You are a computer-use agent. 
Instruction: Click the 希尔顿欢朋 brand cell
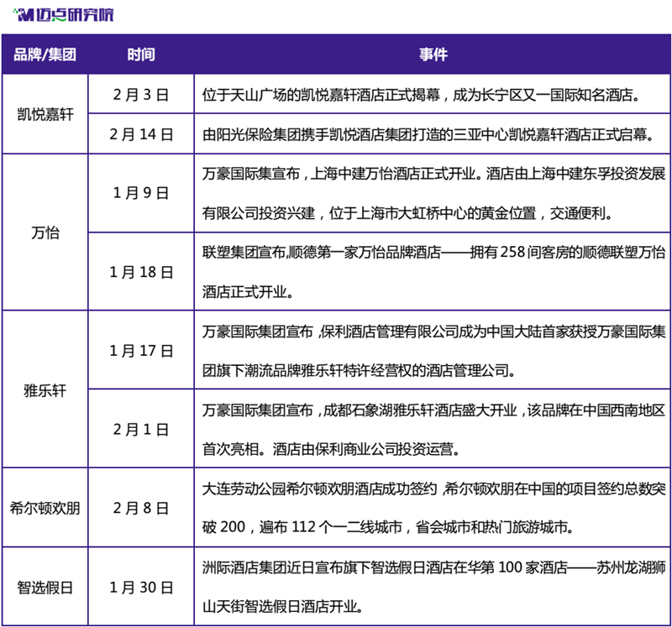point(45,508)
